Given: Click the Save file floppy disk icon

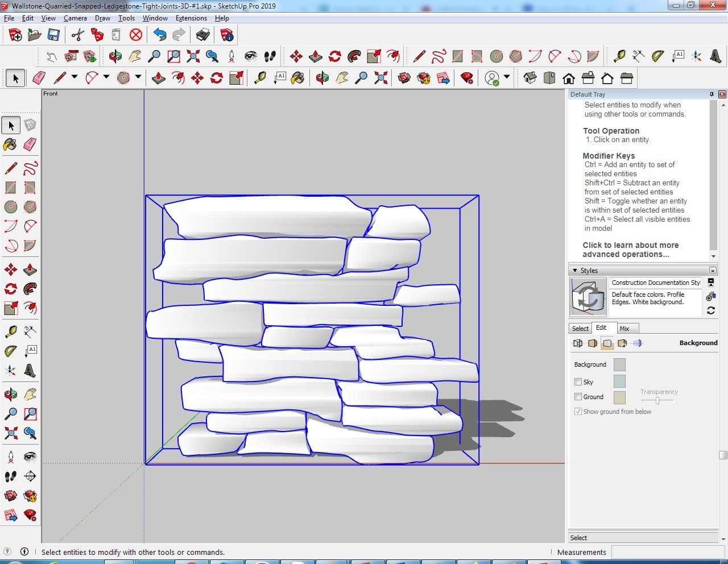Looking at the screenshot, I should click(x=53, y=35).
